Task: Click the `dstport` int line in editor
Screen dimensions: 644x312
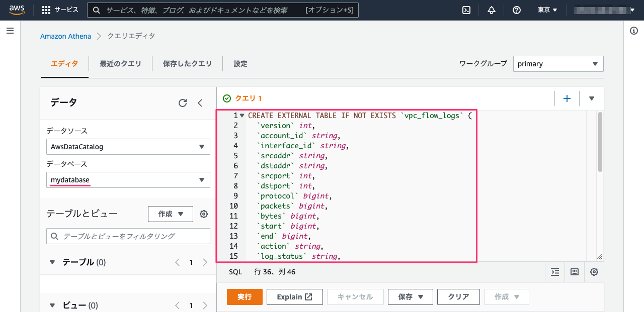Action: [286, 186]
